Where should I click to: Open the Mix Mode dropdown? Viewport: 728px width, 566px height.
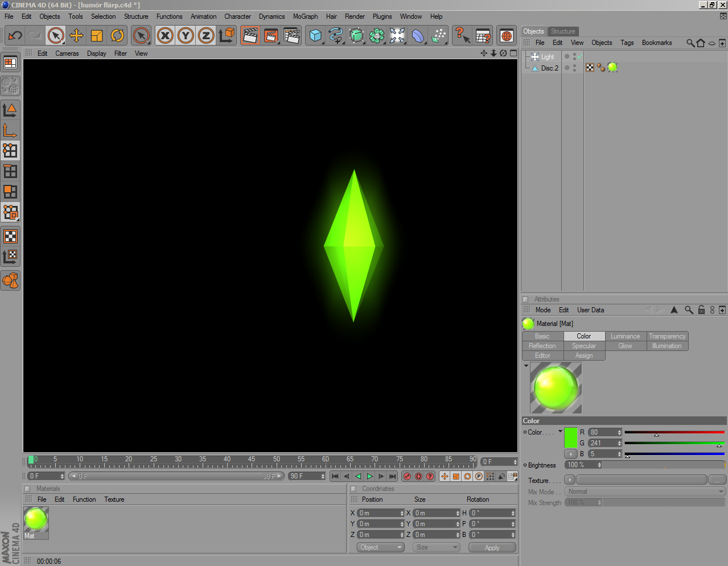[645, 491]
